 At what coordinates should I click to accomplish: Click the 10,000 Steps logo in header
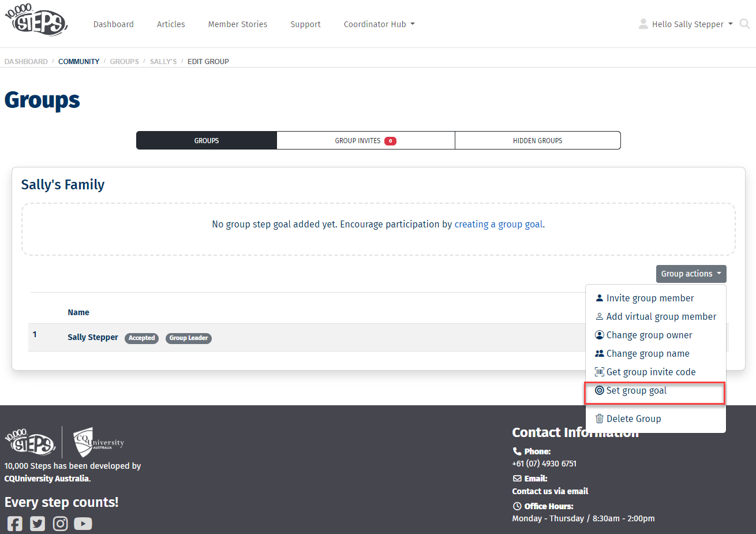[x=36, y=21]
